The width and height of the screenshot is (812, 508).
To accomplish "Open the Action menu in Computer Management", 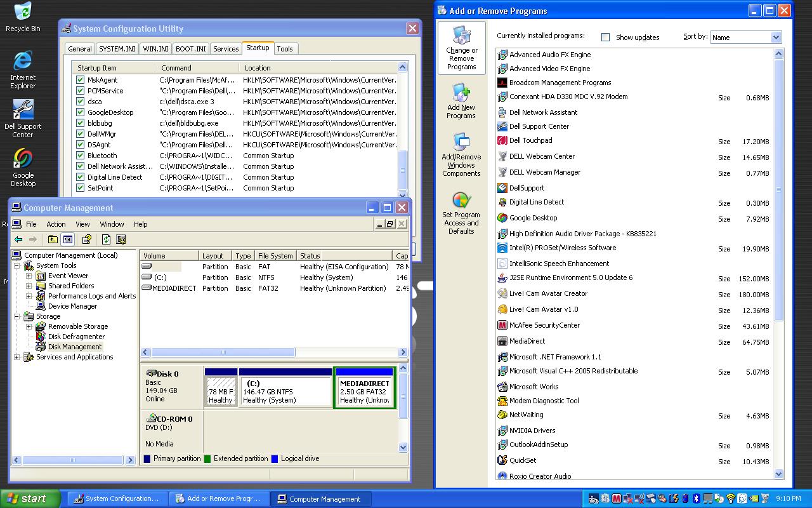I will pyautogui.click(x=56, y=224).
